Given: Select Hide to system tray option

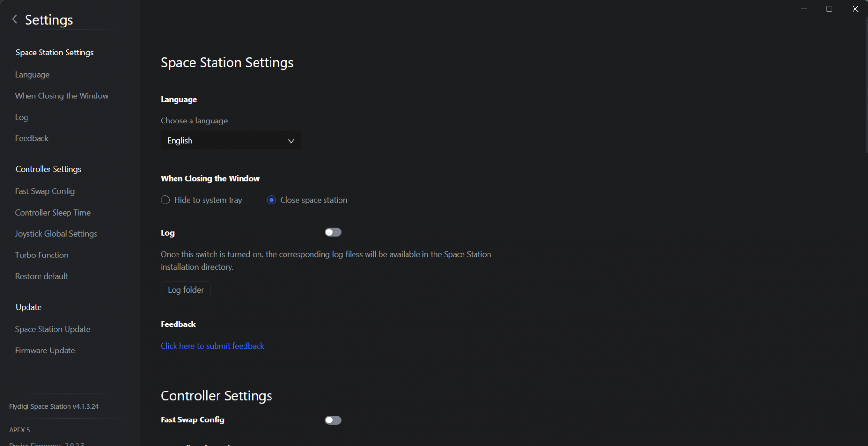Looking at the screenshot, I should coord(165,200).
